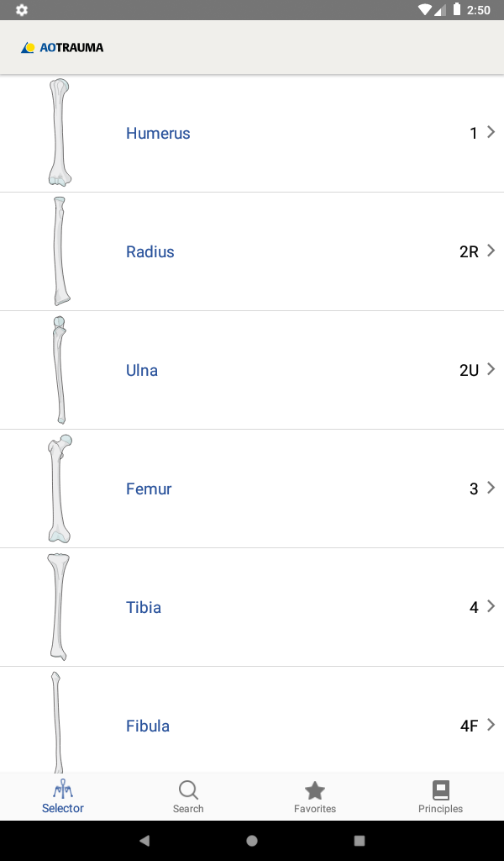
Task: Click the AO Trauma logo
Action: pos(62,48)
